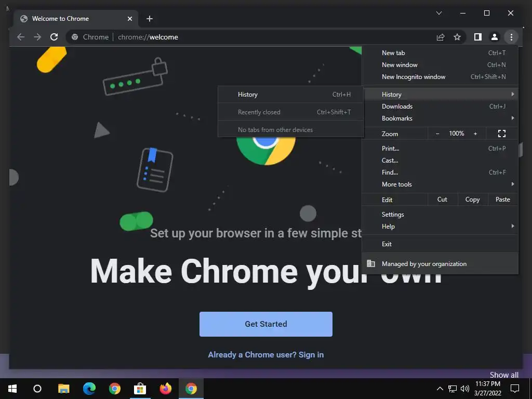Reload the page with refresh icon
Viewport: 532px width, 399px height.
click(54, 37)
